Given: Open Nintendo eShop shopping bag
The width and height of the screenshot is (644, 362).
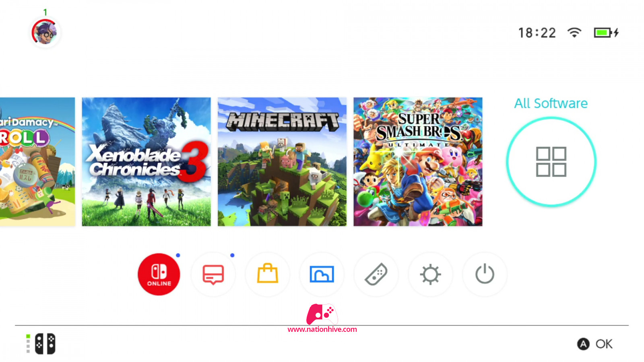Looking at the screenshot, I should point(268,274).
